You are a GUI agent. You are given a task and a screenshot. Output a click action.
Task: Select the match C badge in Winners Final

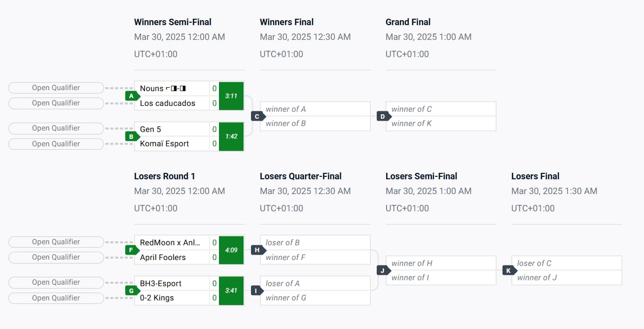point(258,116)
